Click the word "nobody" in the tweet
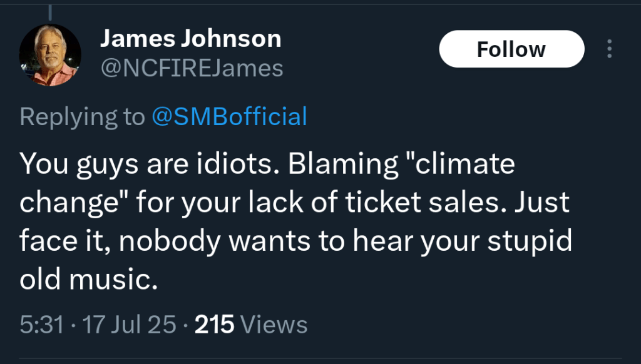The height and width of the screenshot is (364, 641). (x=184, y=241)
